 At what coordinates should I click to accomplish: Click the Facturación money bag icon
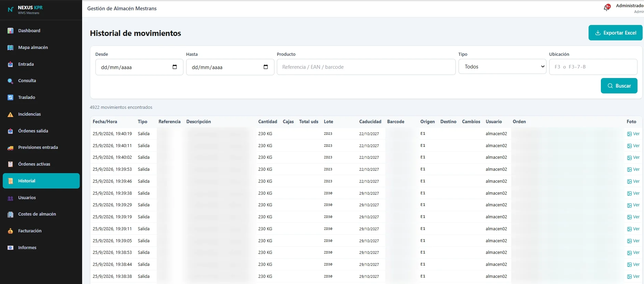coord(11,231)
